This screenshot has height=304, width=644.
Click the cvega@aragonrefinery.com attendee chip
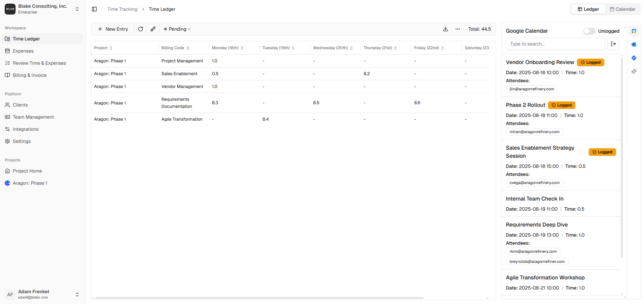pyautogui.click(x=534, y=183)
